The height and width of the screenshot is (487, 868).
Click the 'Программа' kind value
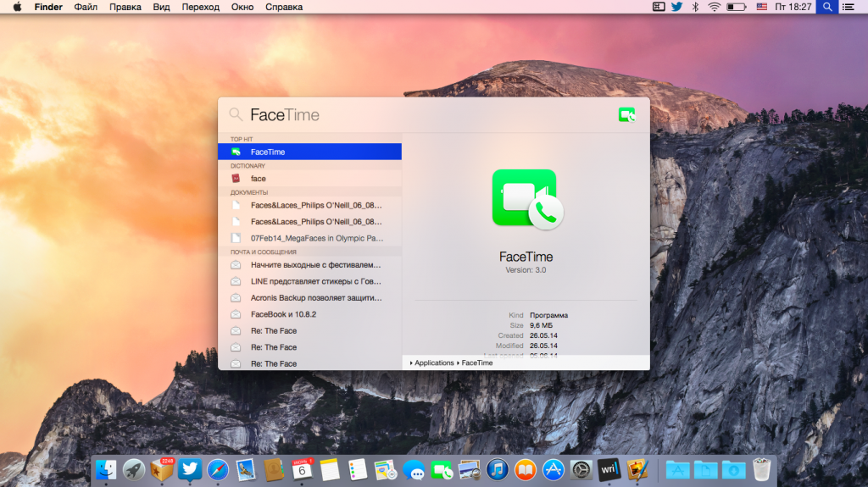[x=548, y=315]
